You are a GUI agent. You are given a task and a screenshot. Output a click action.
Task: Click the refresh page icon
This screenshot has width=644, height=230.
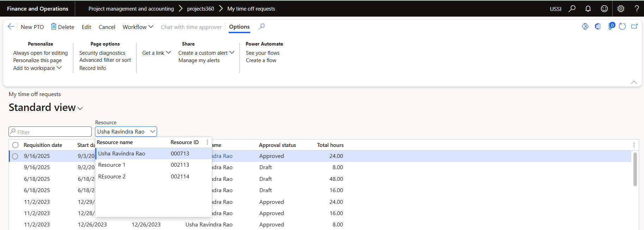622,26
